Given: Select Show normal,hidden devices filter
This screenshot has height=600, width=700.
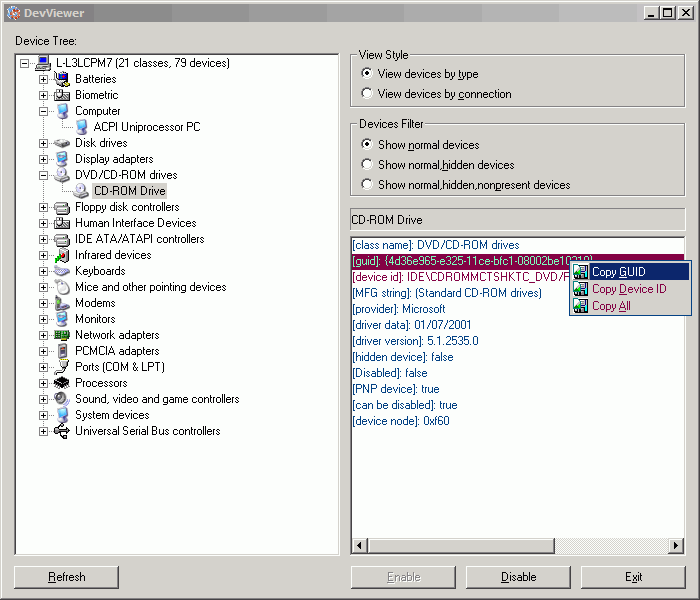Looking at the screenshot, I should tap(367, 165).
